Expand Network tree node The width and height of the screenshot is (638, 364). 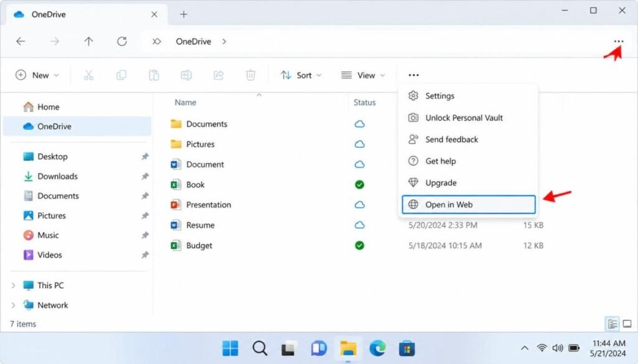13,305
